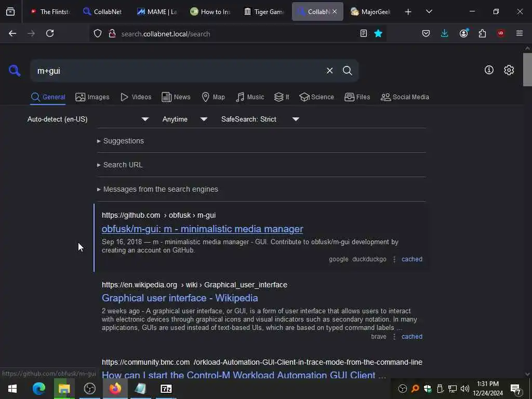Select the Files search category
Image resolution: width=532 pixels, height=399 pixels.
click(357, 97)
